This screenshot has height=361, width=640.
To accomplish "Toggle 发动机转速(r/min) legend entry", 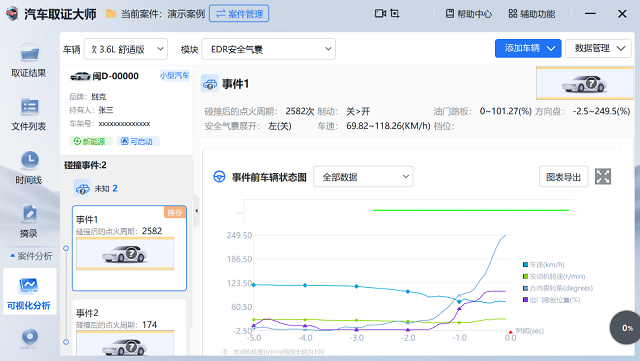I will [x=554, y=276].
